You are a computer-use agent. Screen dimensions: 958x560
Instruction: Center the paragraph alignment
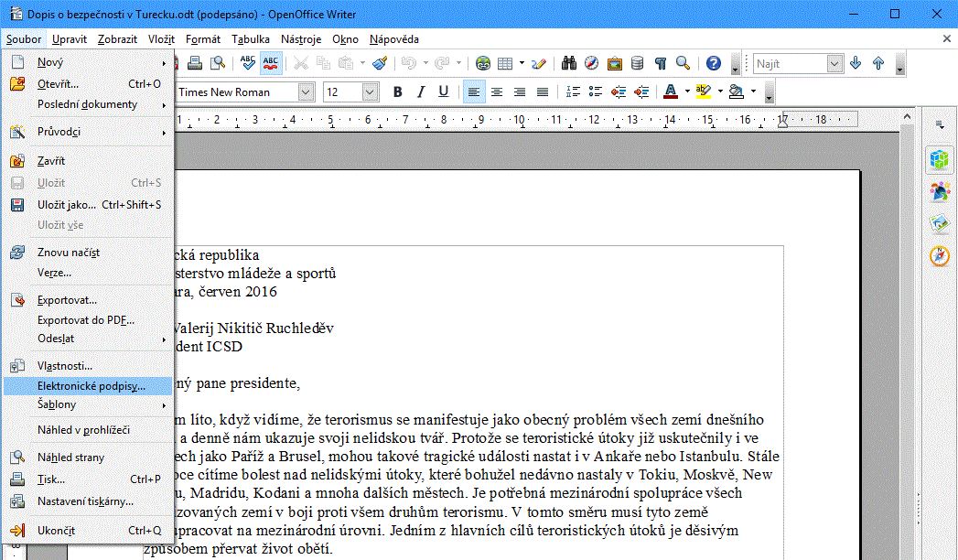[x=497, y=92]
